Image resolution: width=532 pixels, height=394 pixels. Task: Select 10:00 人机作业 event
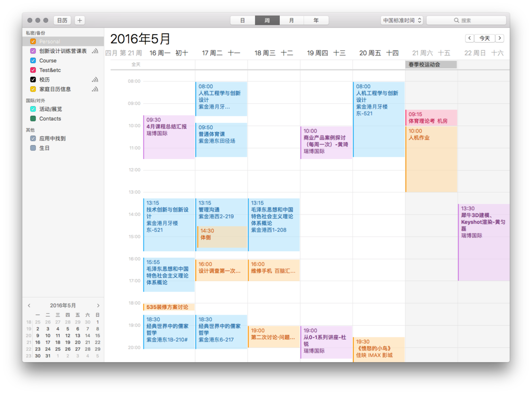(431, 159)
